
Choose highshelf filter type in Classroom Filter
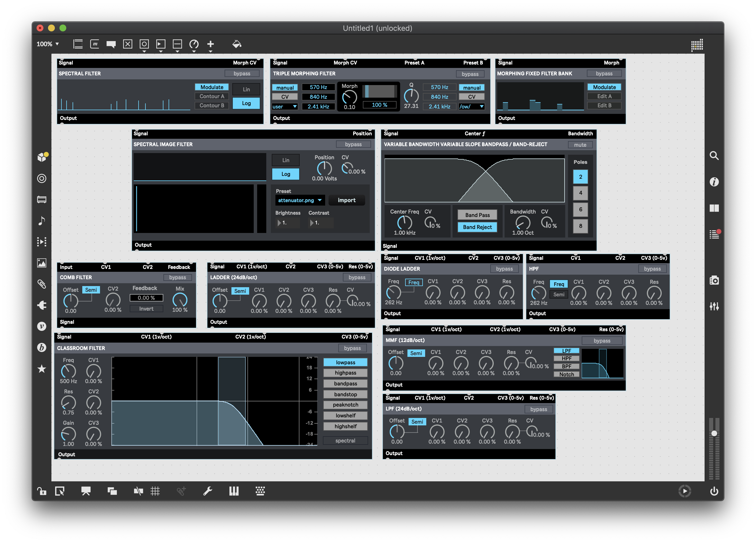[345, 427]
